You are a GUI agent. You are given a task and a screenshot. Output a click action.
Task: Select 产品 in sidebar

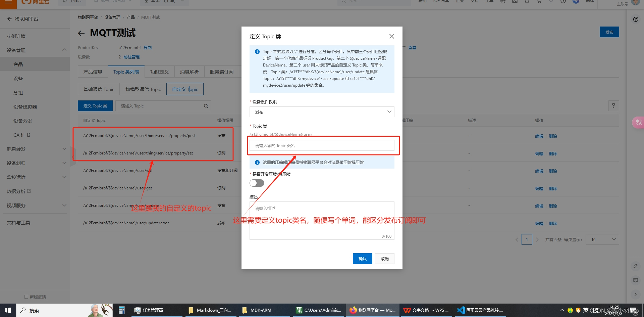(x=35, y=64)
